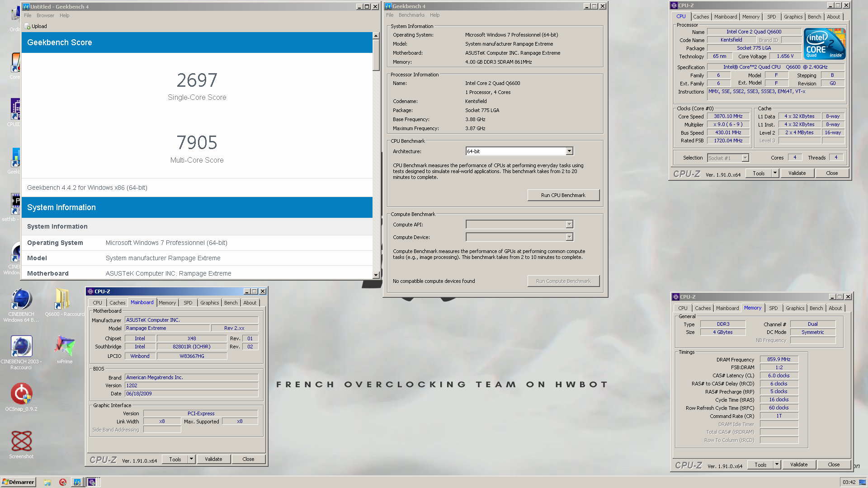Expand the Compute Device dropdown
Screen dimensions: 868x488
[x=569, y=237]
